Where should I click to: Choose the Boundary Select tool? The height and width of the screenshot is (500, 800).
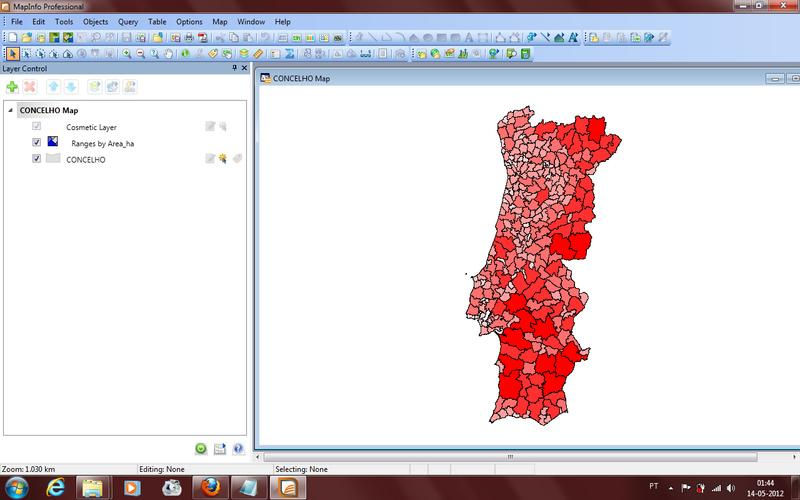[x=68, y=54]
